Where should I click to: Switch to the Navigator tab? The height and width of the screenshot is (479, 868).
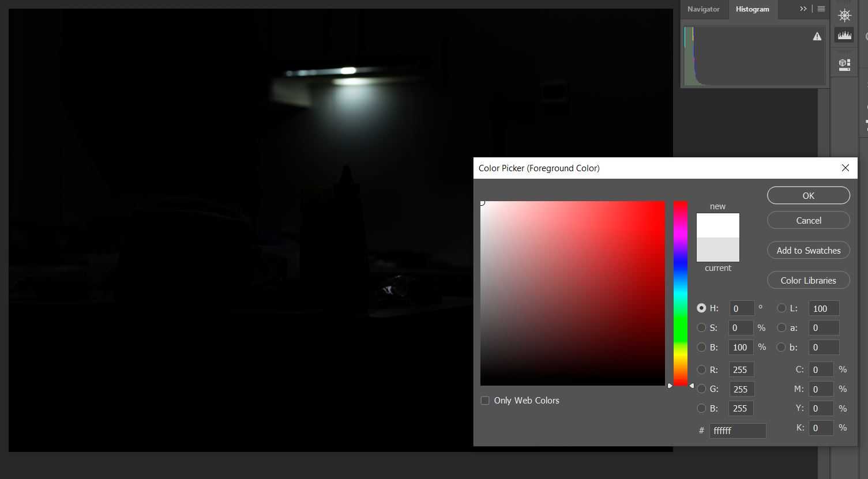(703, 9)
